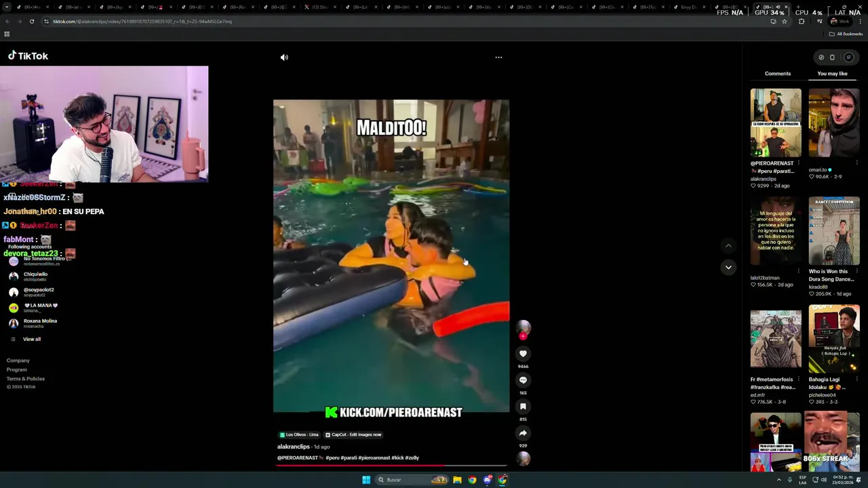Open Dura Song Dance recommended thumbnail
Viewport: 868px width, 488px height.
click(833, 231)
